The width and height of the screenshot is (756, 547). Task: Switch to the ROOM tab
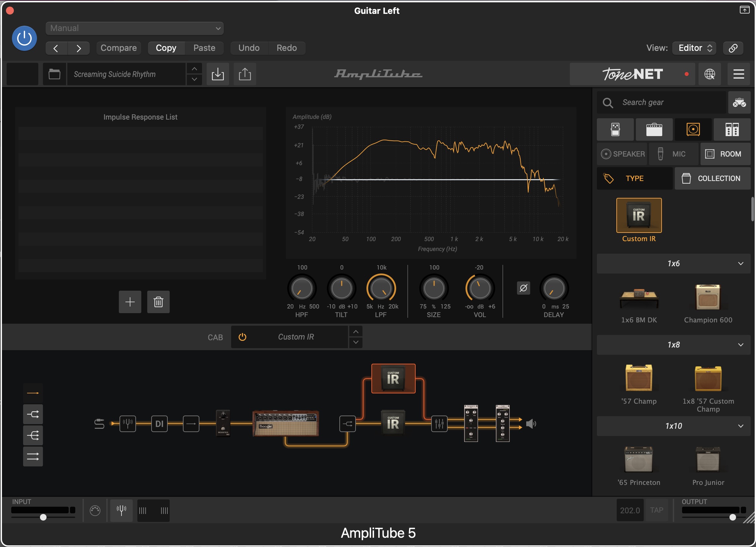[725, 154]
